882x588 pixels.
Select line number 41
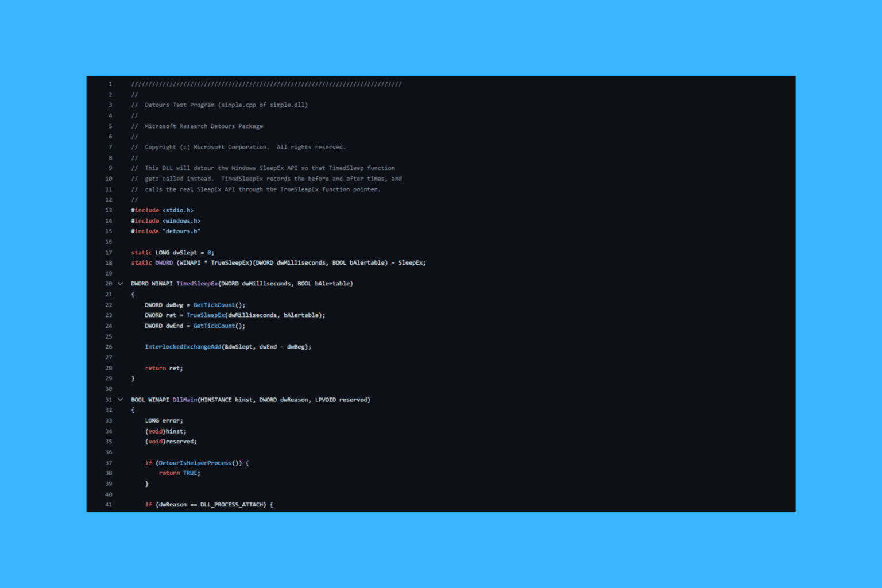(109, 505)
